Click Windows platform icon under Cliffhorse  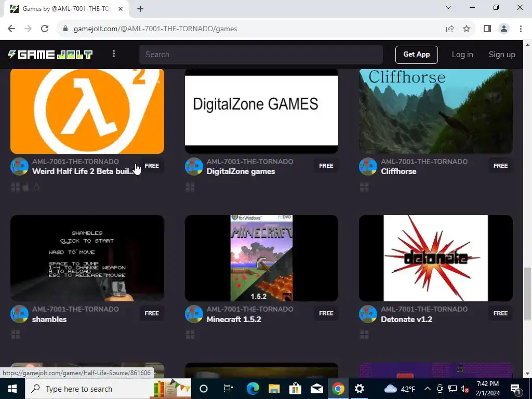tap(364, 187)
